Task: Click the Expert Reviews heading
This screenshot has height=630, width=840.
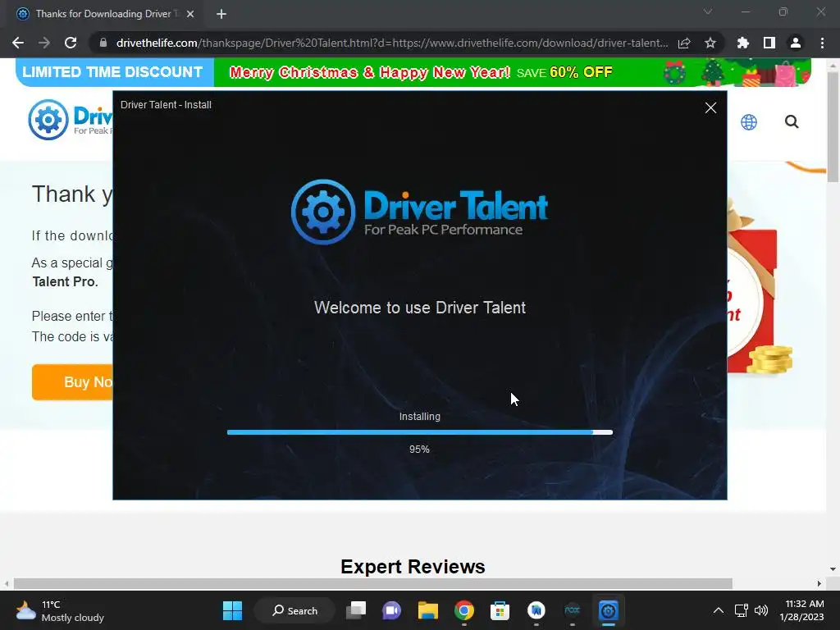Action: [413, 566]
